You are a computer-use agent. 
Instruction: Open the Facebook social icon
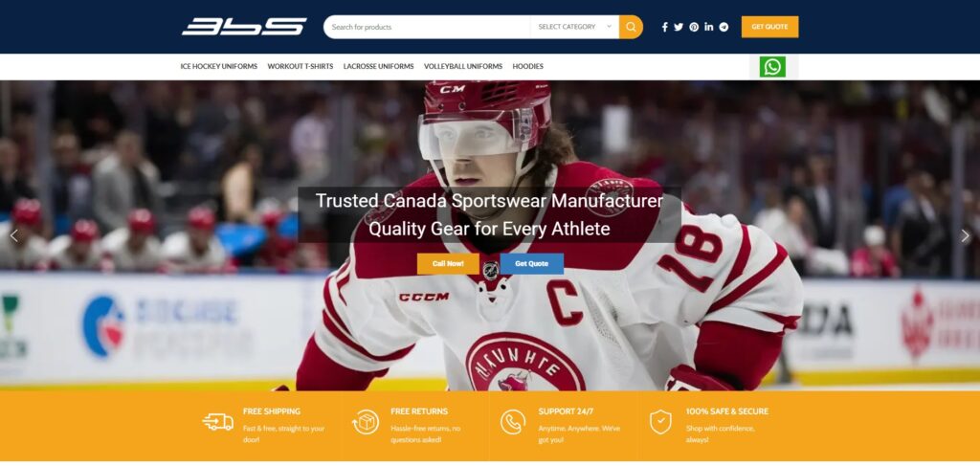tap(664, 27)
